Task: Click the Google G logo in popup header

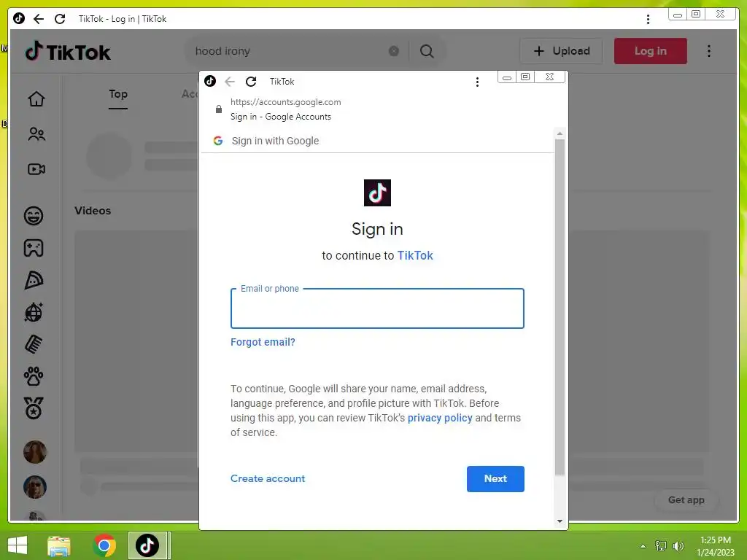Action: [x=218, y=141]
